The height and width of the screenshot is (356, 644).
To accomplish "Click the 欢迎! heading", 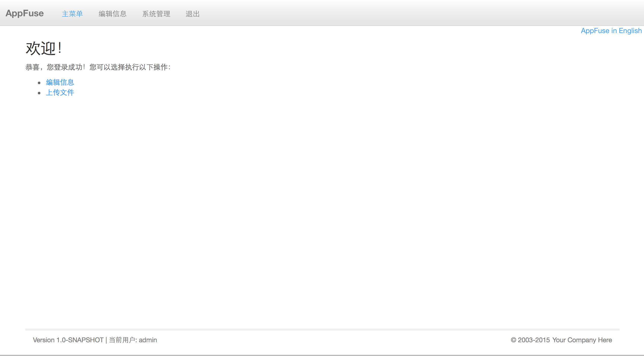I will click(x=43, y=48).
